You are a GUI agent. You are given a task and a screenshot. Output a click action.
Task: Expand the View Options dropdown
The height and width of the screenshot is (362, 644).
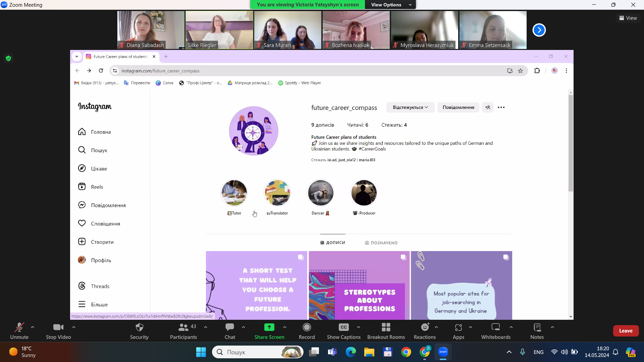391,5
